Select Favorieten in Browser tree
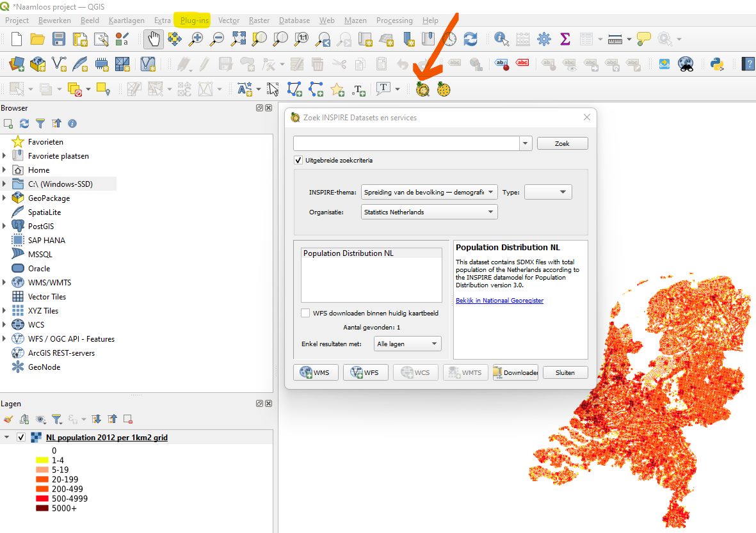 pos(45,141)
